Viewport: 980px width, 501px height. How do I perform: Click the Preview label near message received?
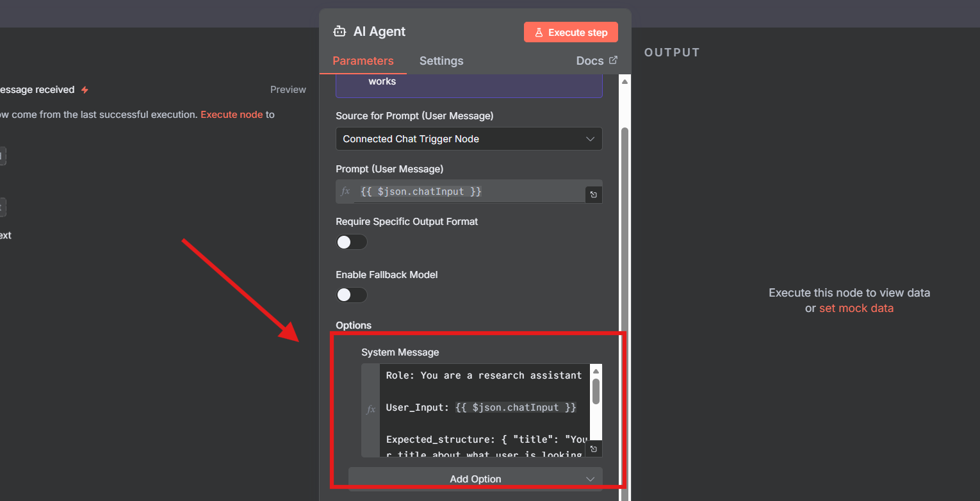point(288,89)
